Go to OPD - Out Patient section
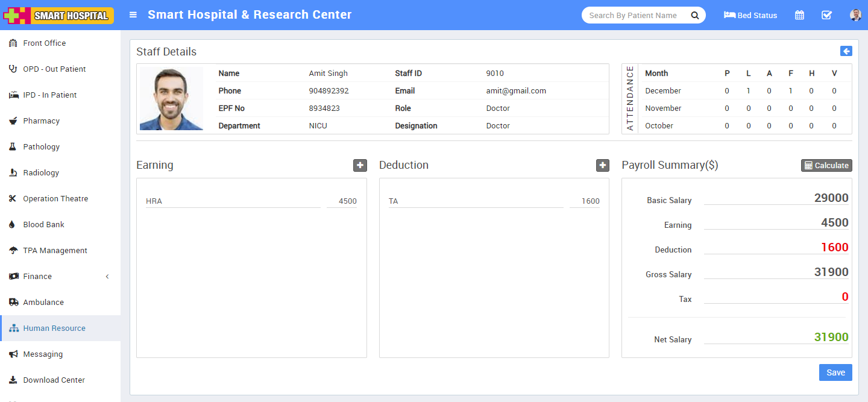The image size is (868, 402). [x=54, y=69]
